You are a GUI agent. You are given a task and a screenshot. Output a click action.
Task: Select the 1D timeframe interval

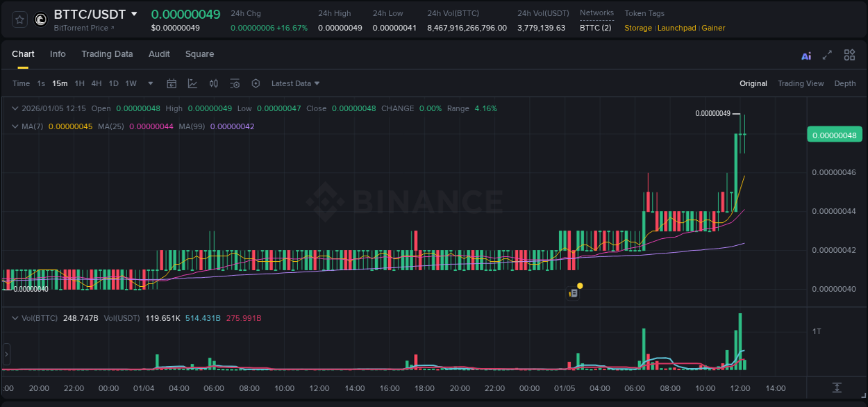coord(113,83)
